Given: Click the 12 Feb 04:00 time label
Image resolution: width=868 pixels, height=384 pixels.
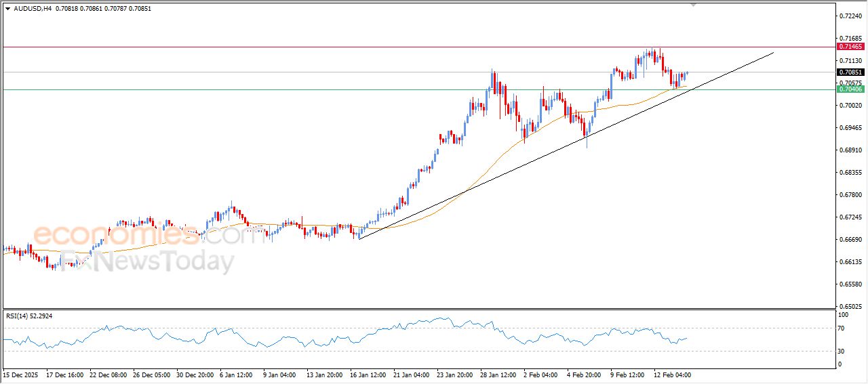Looking at the screenshot, I should (x=671, y=374).
